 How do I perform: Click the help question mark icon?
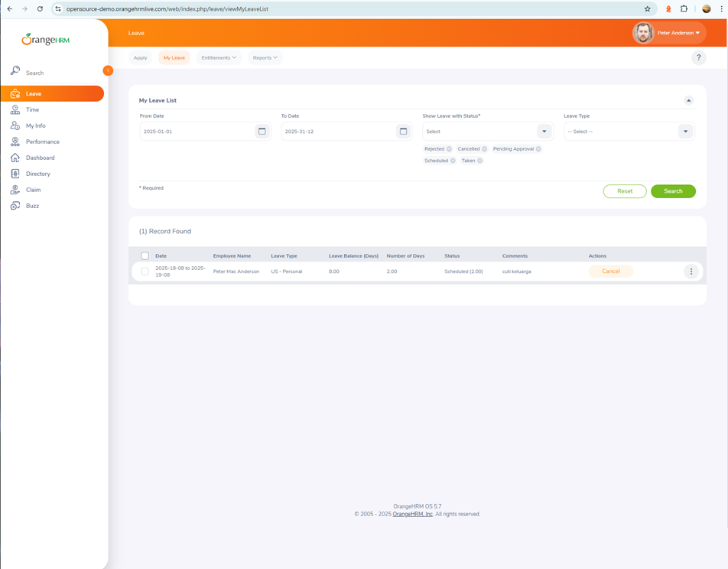point(698,58)
